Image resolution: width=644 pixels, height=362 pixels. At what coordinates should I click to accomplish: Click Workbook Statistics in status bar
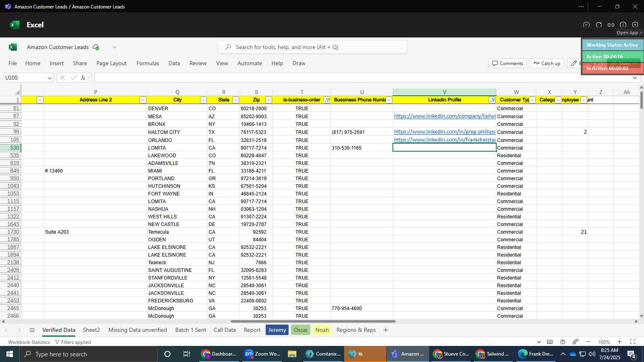[x=29, y=342]
